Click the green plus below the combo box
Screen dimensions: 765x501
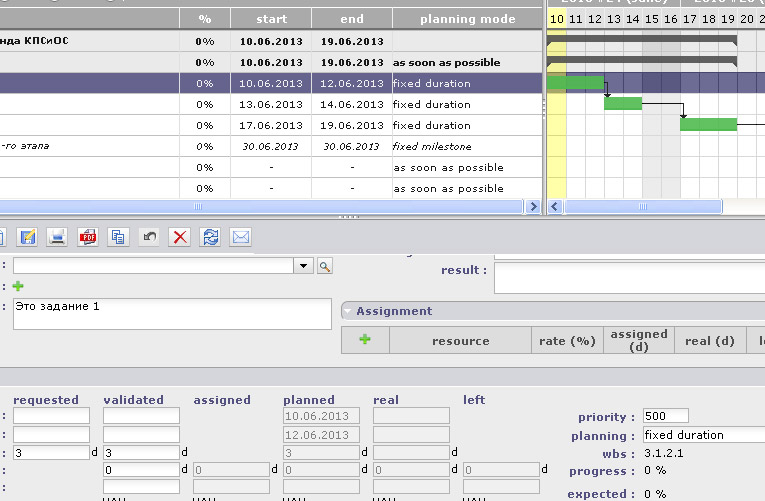[18, 286]
